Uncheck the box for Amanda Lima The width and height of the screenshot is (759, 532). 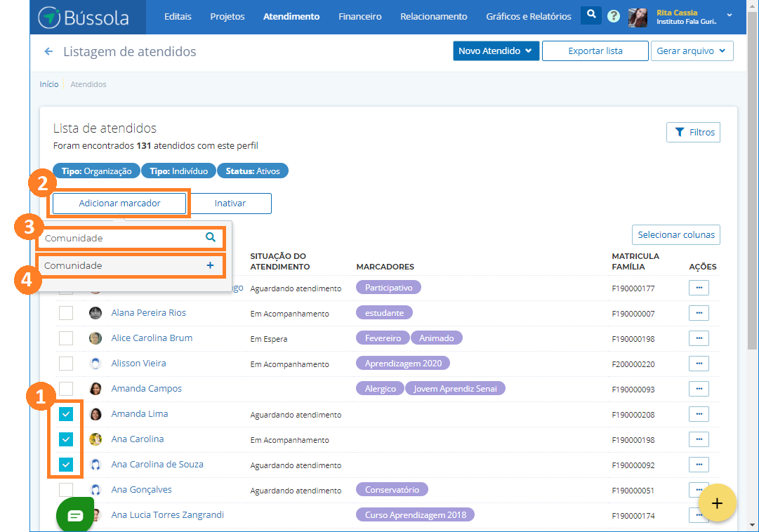tap(66, 414)
